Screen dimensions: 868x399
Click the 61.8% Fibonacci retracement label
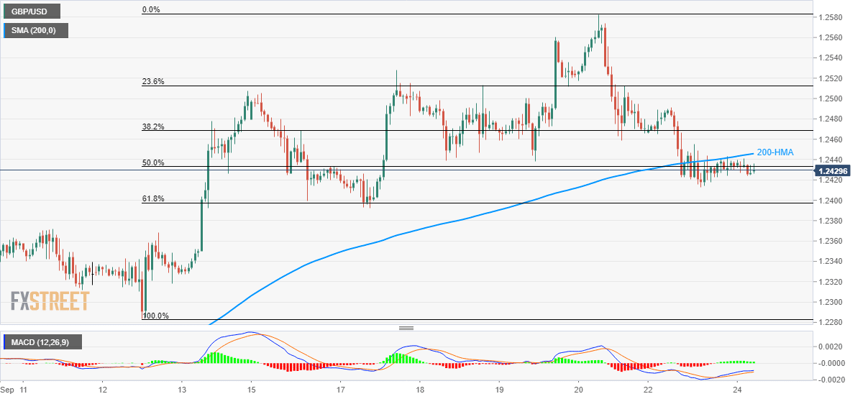(x=152, y=198)
